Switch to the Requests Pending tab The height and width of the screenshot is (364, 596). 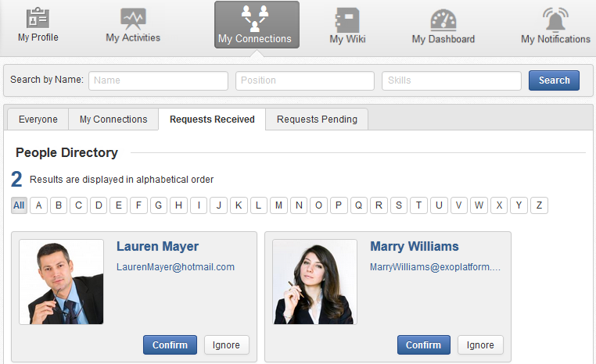(317, 120)
